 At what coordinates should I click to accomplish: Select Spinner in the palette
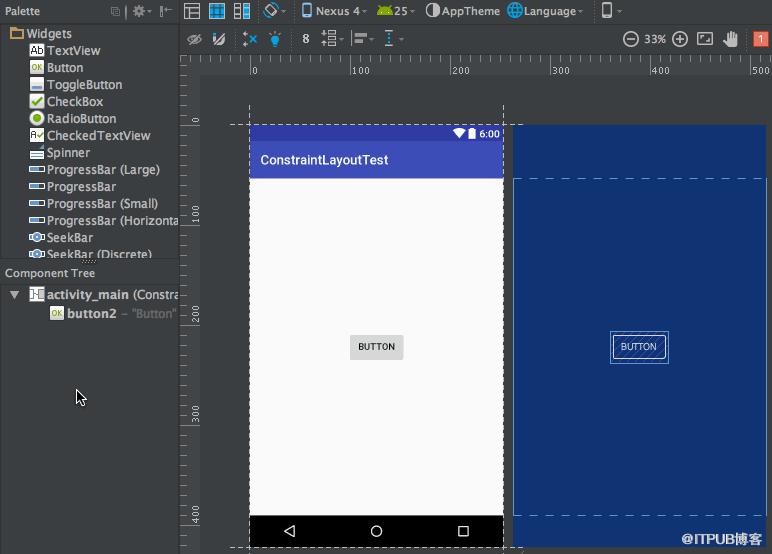60,153
